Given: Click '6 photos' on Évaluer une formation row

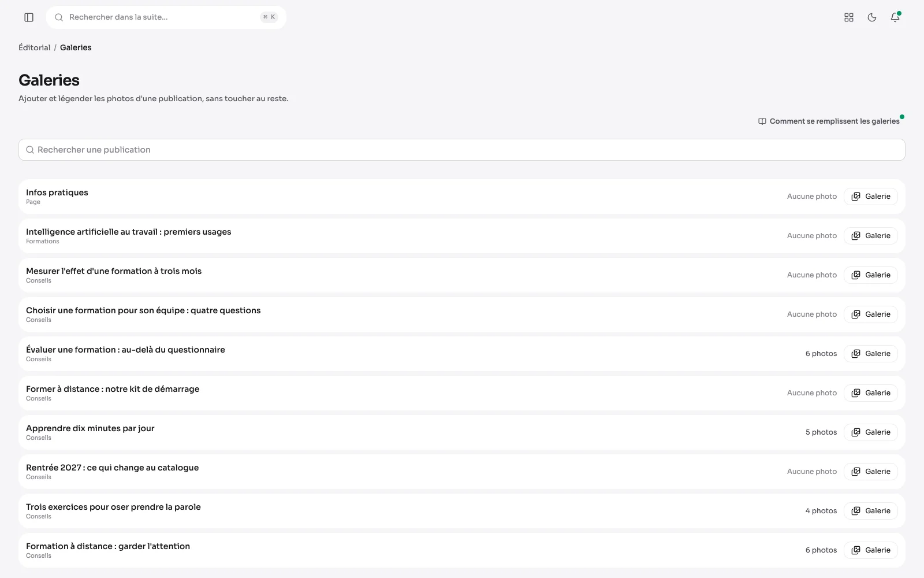Looking at the screenshot, I should [x=821, y=354].
